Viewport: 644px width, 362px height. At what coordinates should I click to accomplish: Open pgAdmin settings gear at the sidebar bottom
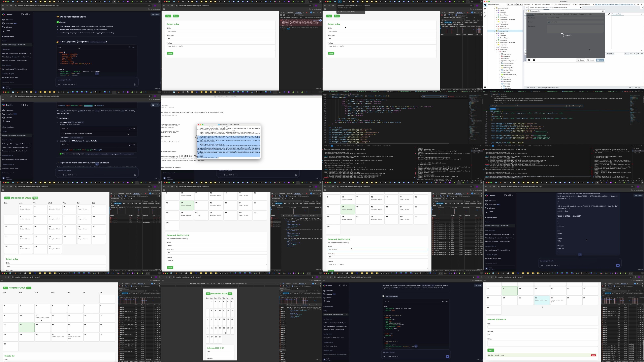(485, 87)
